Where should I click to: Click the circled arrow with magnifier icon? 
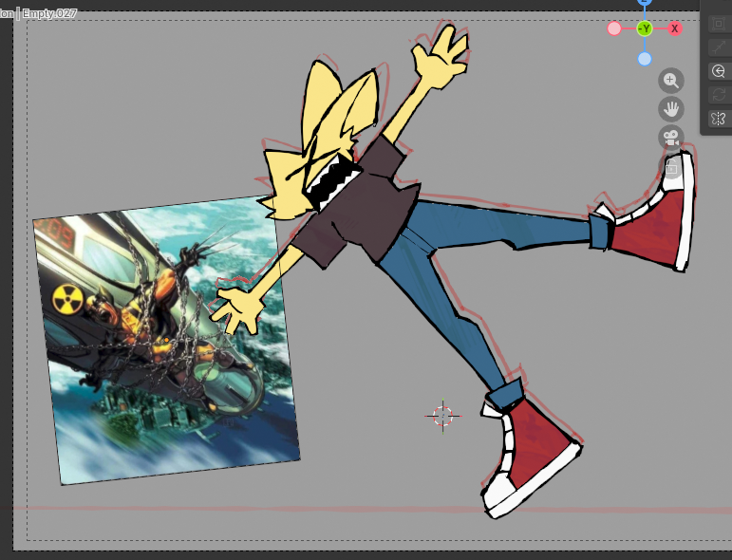(x=719, y=71)
